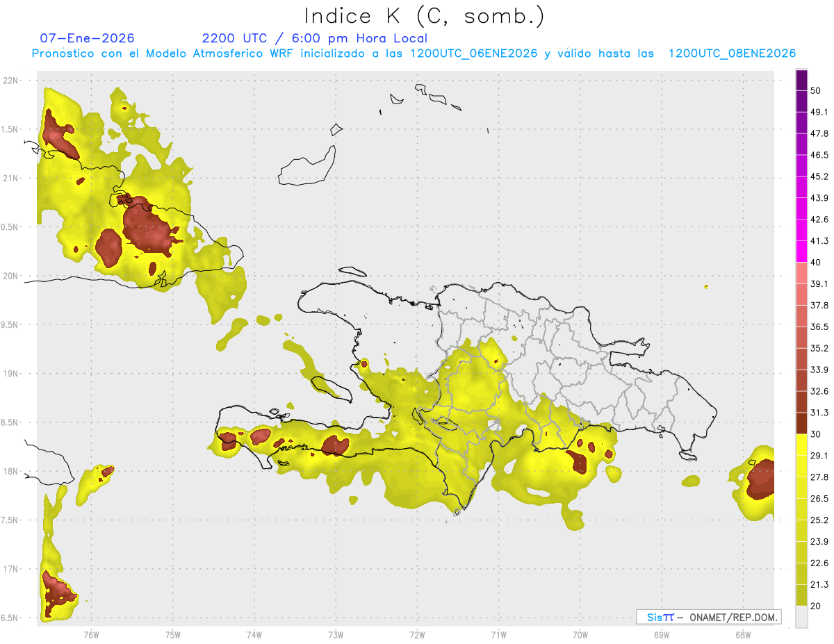This screenshot has width=834, height=644.
Task: Click the colorbar value '46.5'
Action: click(819, 155)
